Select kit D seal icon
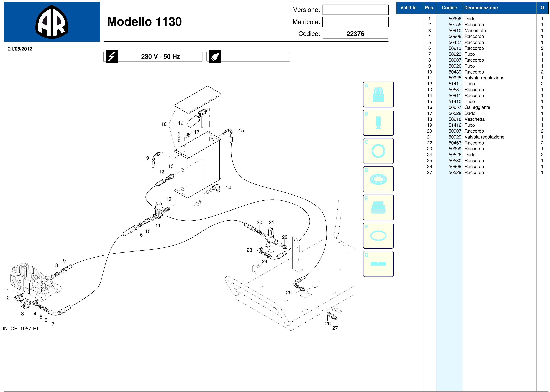This screenshot has width=550, height=392. [x=378, y=179]
